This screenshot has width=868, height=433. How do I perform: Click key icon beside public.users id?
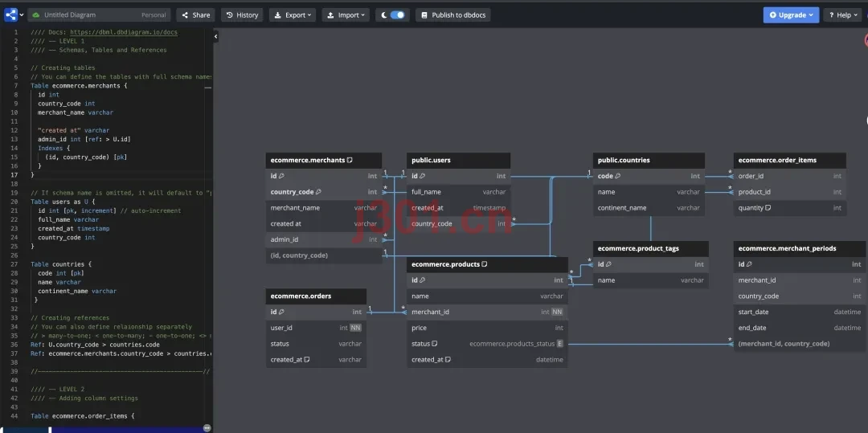423,176
